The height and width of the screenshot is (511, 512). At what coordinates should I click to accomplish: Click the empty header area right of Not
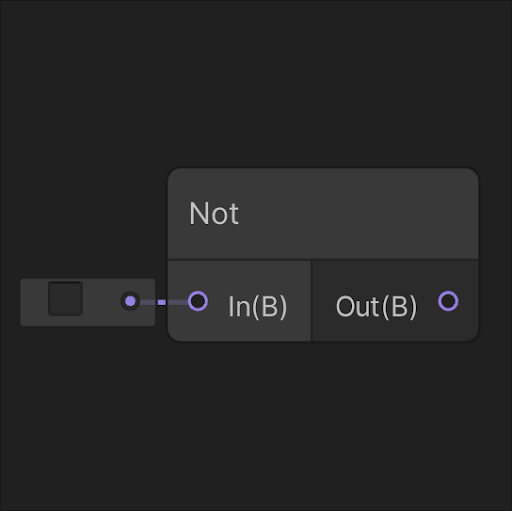click(x=358, y=214)
